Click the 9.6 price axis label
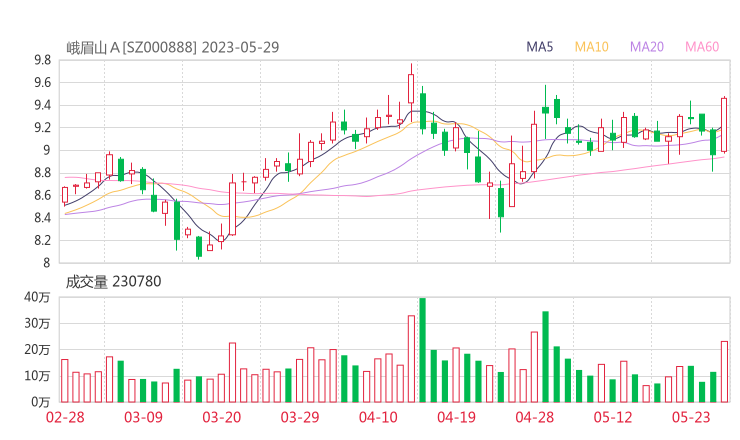Image resolution: width=740 pixels, height=440 pixels. pyautogui.click(x=42, y=83)
